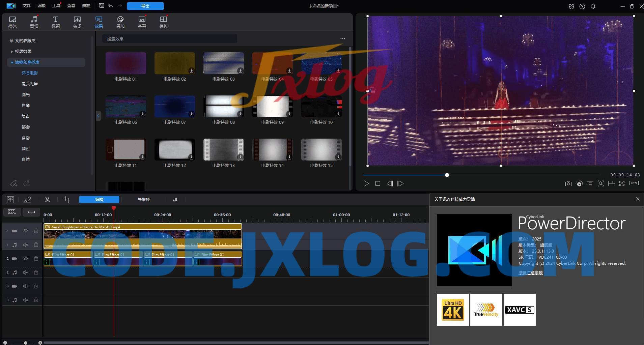The height and width of the screenshot is (345, 644).
Task: Collapse the 滤镜和查找表 category
Action: [12, 62]
